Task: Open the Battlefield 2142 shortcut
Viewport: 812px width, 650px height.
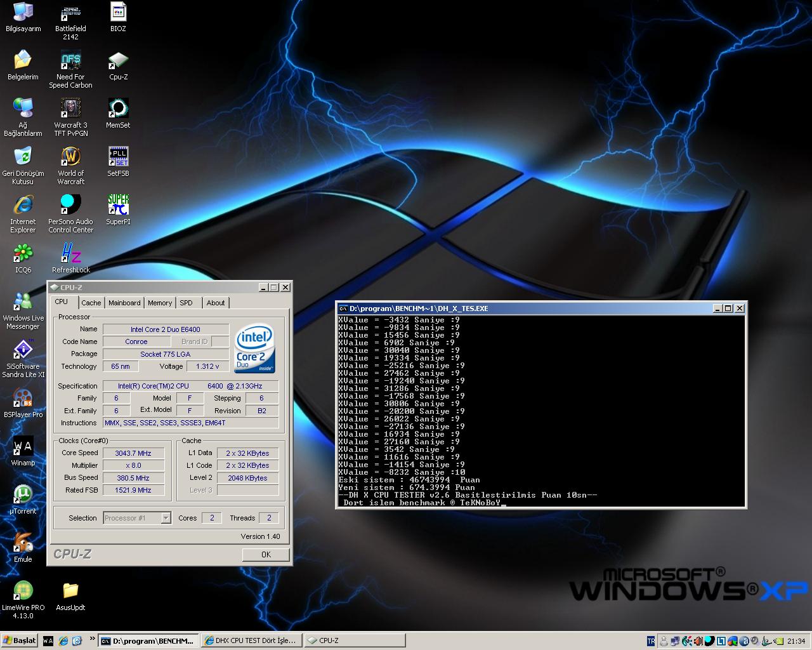Action: [70, 22]
